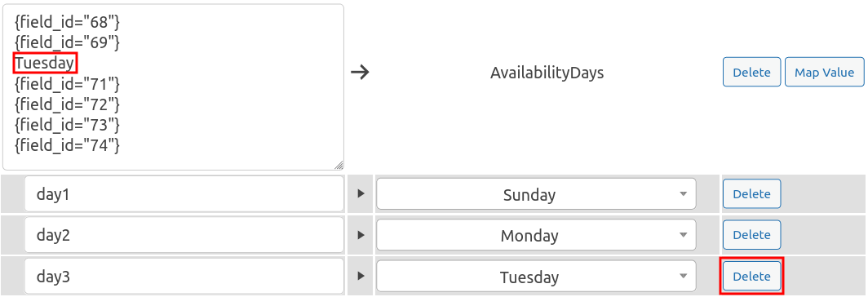The height and width of the screenshot is (297, 868).
Task: Click the AvailabilityDays target field label
Action: 547,73
